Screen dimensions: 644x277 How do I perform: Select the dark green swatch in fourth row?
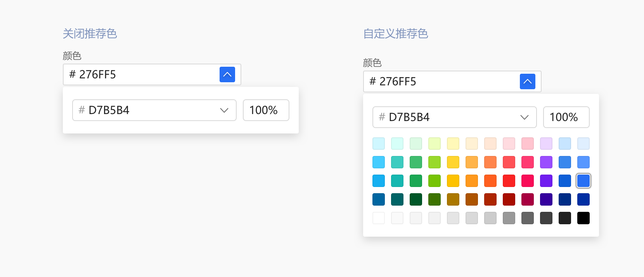[416, 199]
